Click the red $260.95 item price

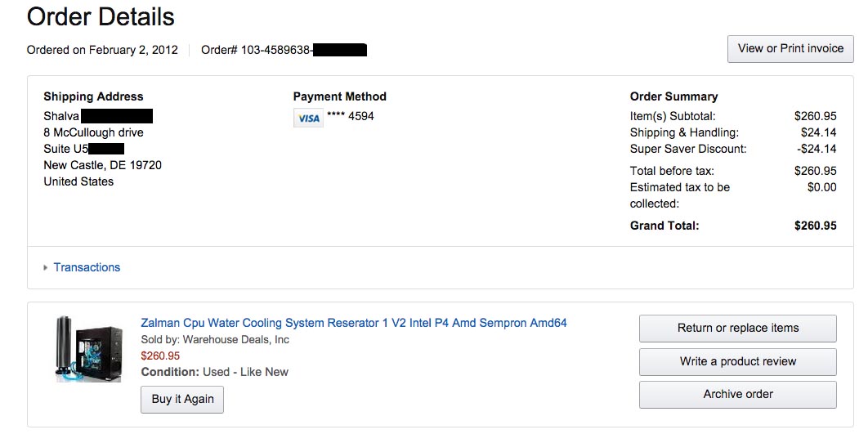coord(160,356)
